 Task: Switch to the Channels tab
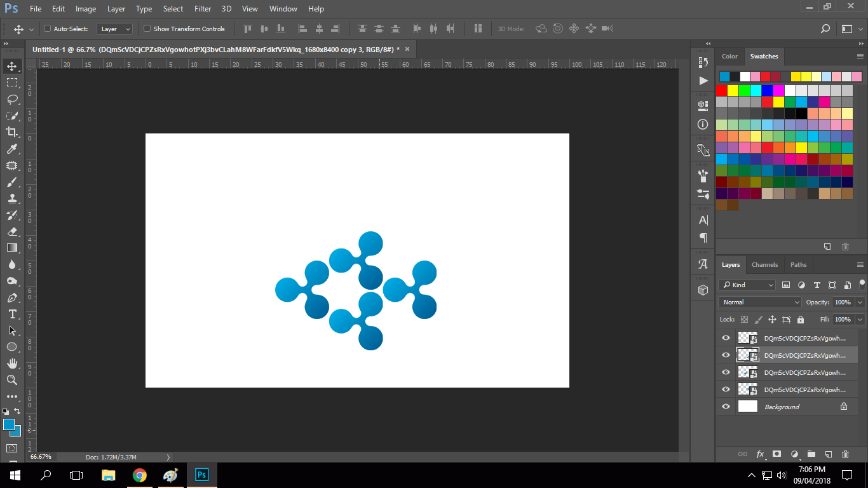click(764, 265)
